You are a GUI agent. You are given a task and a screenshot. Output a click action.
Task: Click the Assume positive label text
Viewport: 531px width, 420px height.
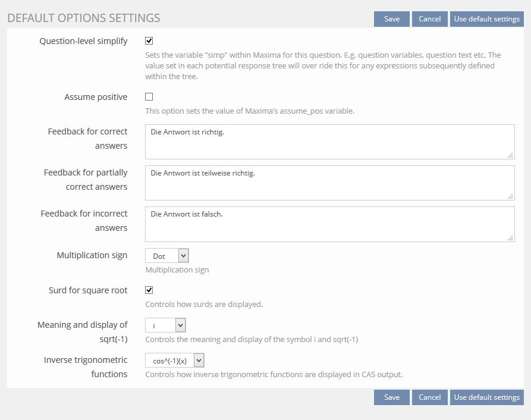click(96, 97)
